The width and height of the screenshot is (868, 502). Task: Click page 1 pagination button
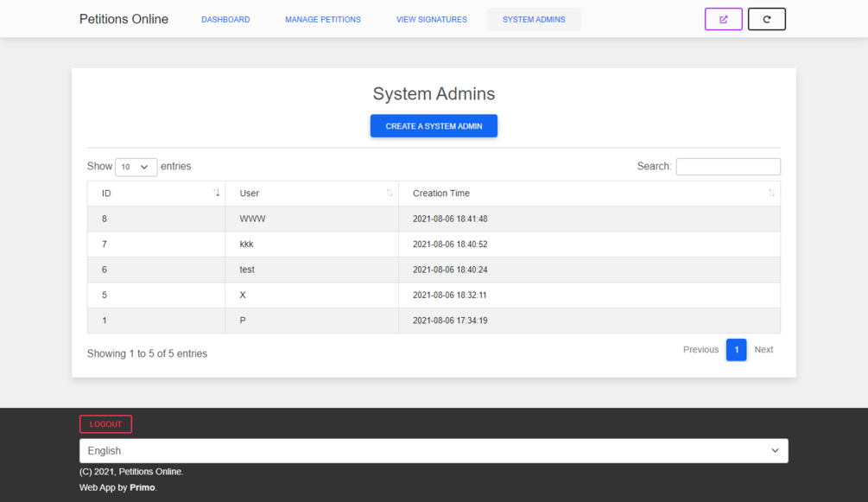pyautogui.click(x=736, y=350)
